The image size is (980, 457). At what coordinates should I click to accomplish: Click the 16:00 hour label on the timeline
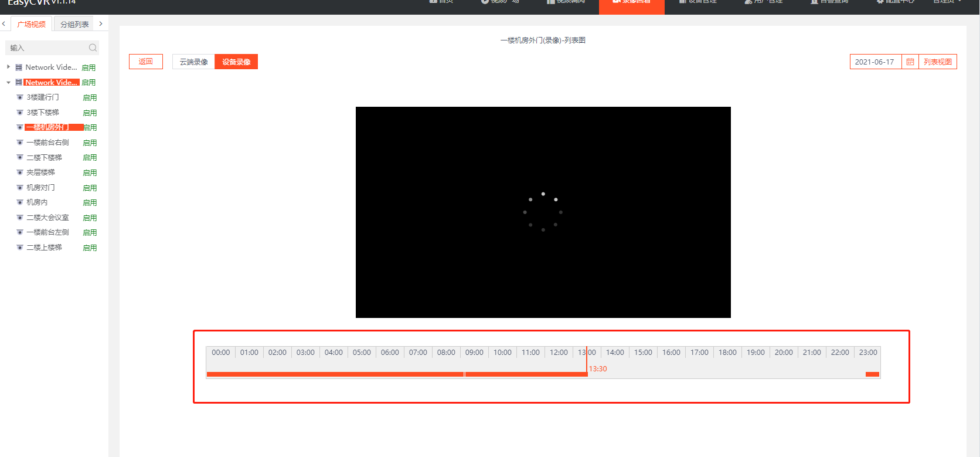[671, 353]
